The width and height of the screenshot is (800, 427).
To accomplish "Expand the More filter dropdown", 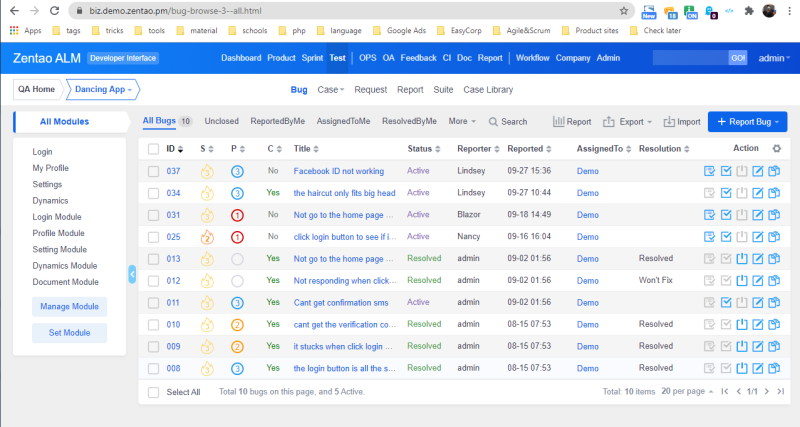I will tap(462, 122).
